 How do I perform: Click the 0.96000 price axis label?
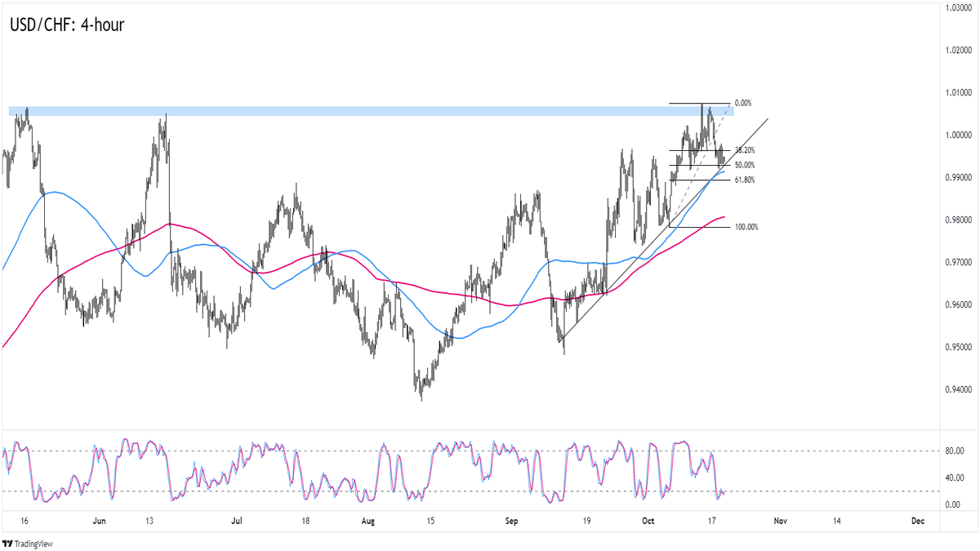tap(957, 304)
